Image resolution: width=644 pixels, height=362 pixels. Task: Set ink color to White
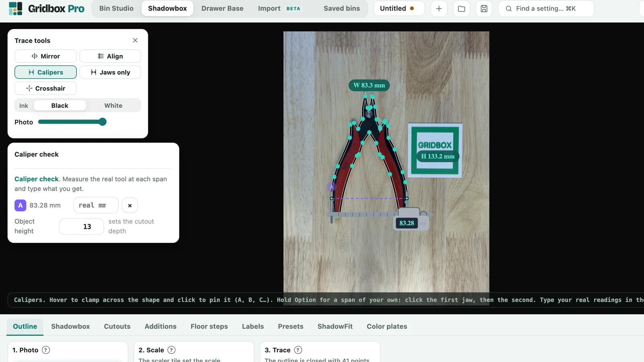click(113, 105)
